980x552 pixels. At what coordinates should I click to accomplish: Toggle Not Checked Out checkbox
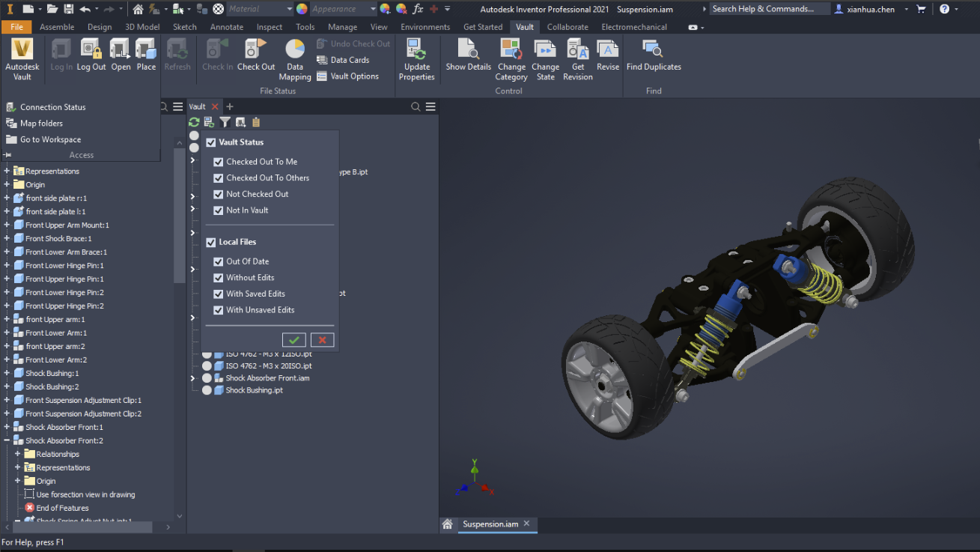(x=219, y=194)
